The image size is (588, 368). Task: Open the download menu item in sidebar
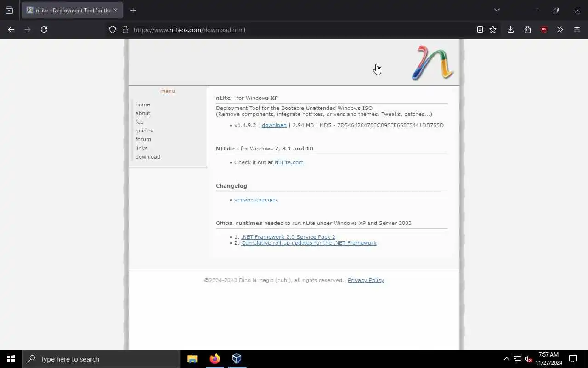tap(148, 157)
